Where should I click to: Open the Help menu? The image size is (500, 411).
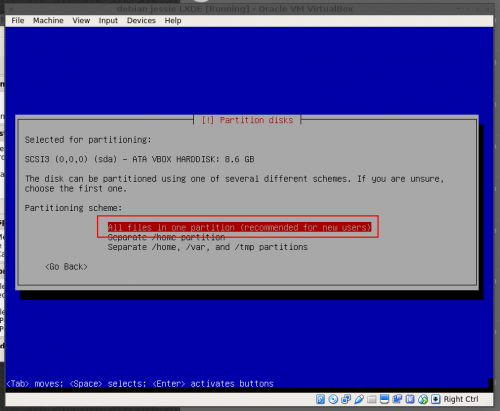tap(173, 21)
